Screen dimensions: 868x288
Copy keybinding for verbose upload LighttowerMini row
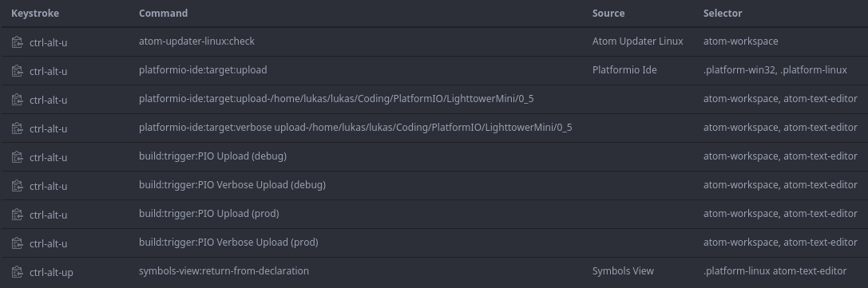[18, 128]
